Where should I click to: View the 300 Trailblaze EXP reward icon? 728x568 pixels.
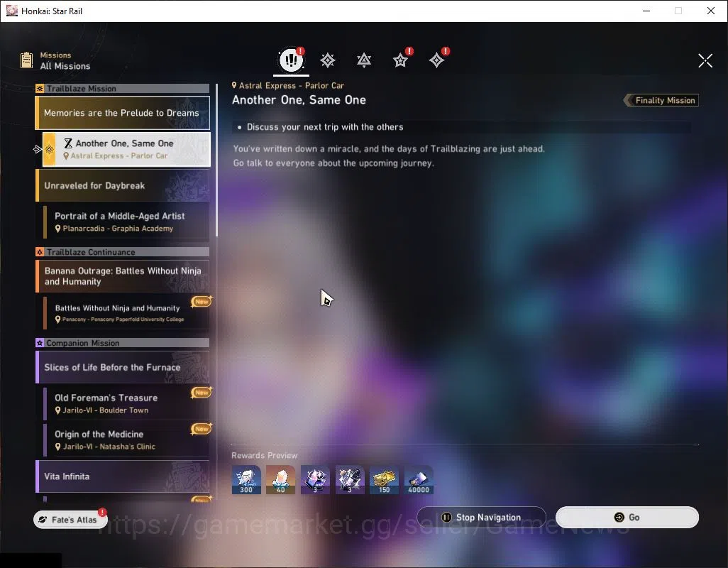pyautogui.click(x=246, y=480)
